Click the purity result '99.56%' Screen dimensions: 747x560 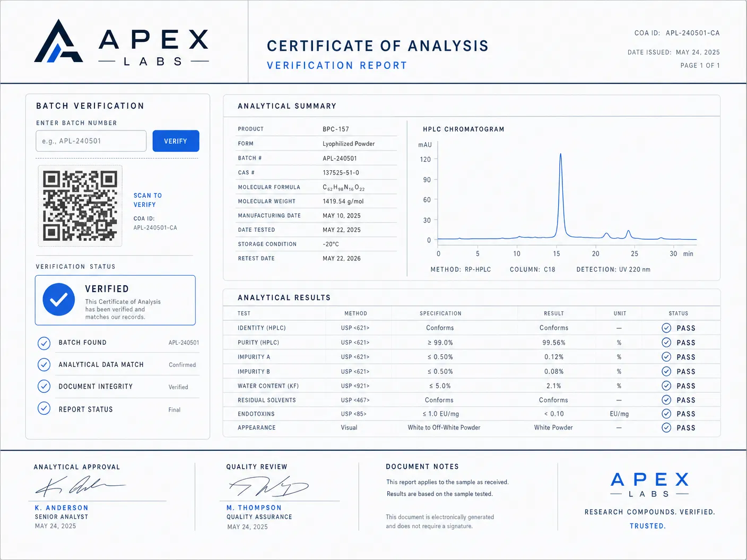coord(554,343)
